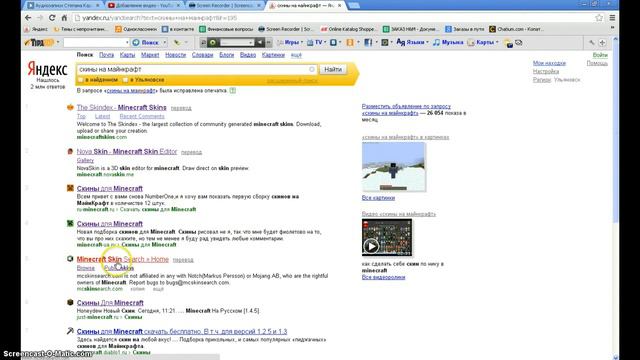
Task: Open the Видео Yandex service link
Action: tap(248, 55)
